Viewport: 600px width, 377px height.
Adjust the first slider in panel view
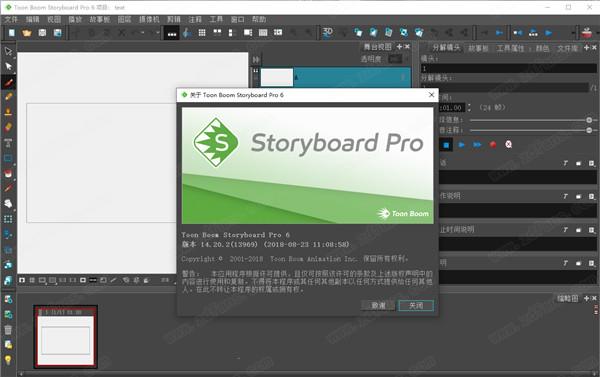pos(531,120)
